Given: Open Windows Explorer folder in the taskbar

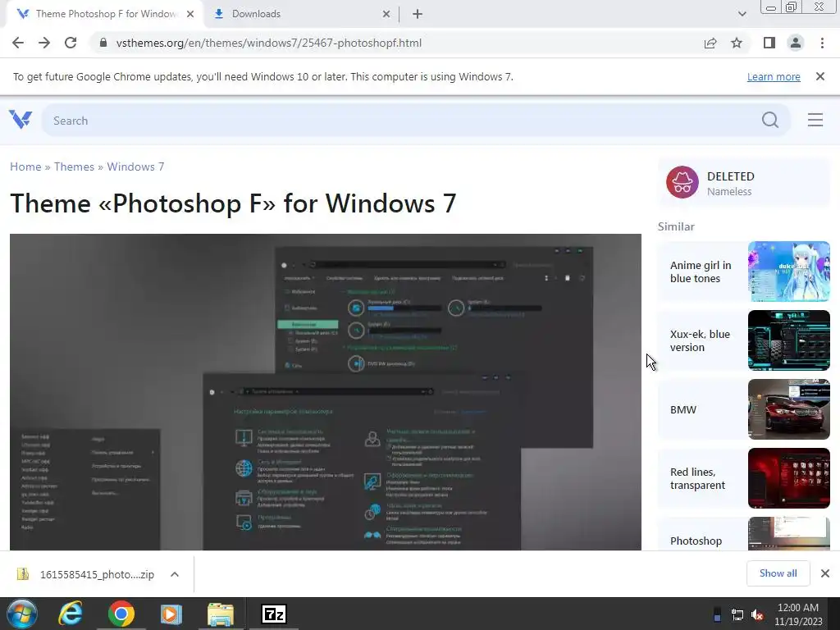Looking at the screenshot, I should [220, 614].
